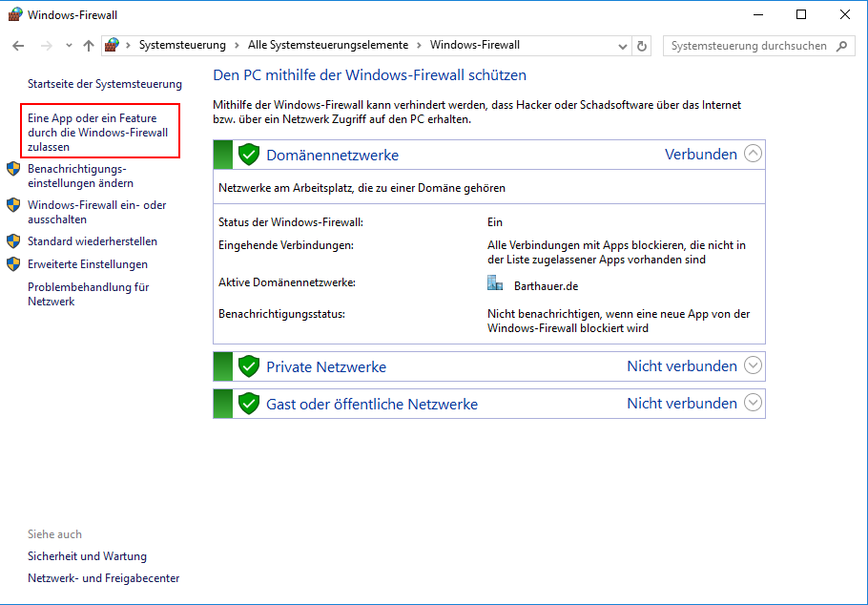The image size is (868, 605).
Task: Click green shield icon of Private Netzwerke
Action: point(249,366)
